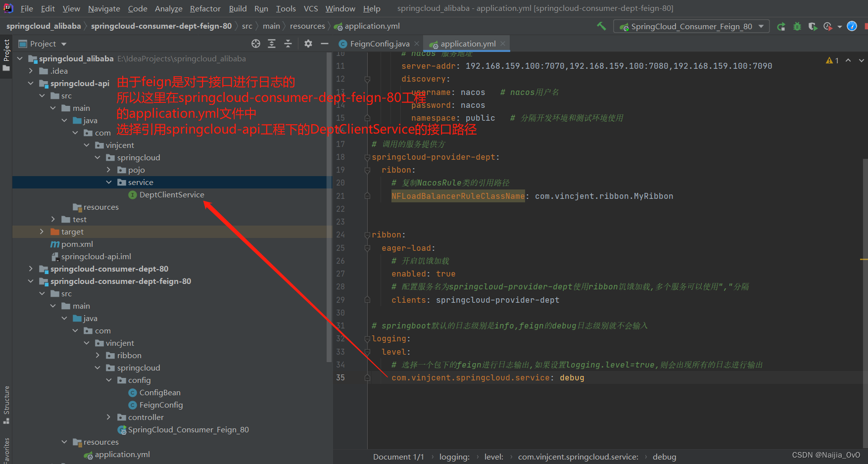Screen dimensions: 868x464
Task: Click the com.vinjcent.springcloud.service: breadcrumb at the bottom
Action: pos(578,457)
